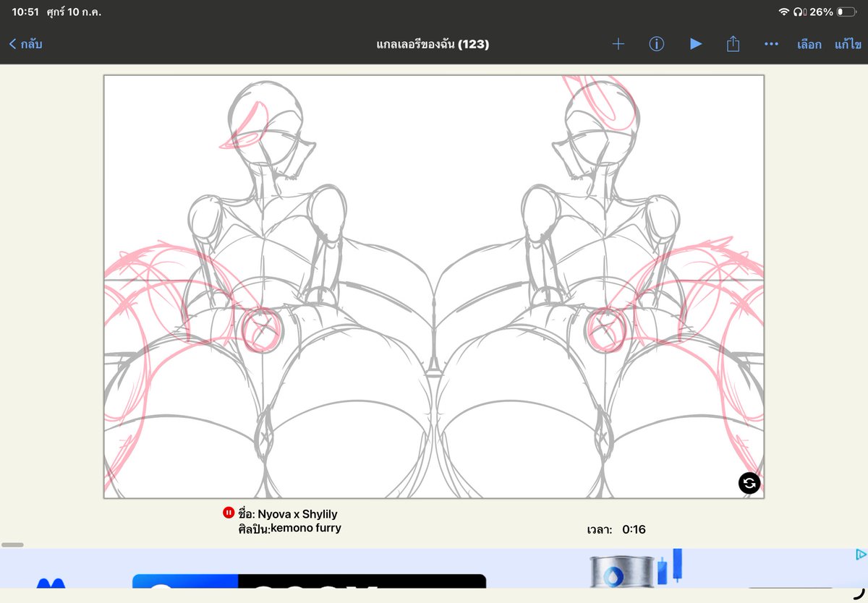
Task: Tap the battery indicator in status bar
Action: click(x=846, y=12)
